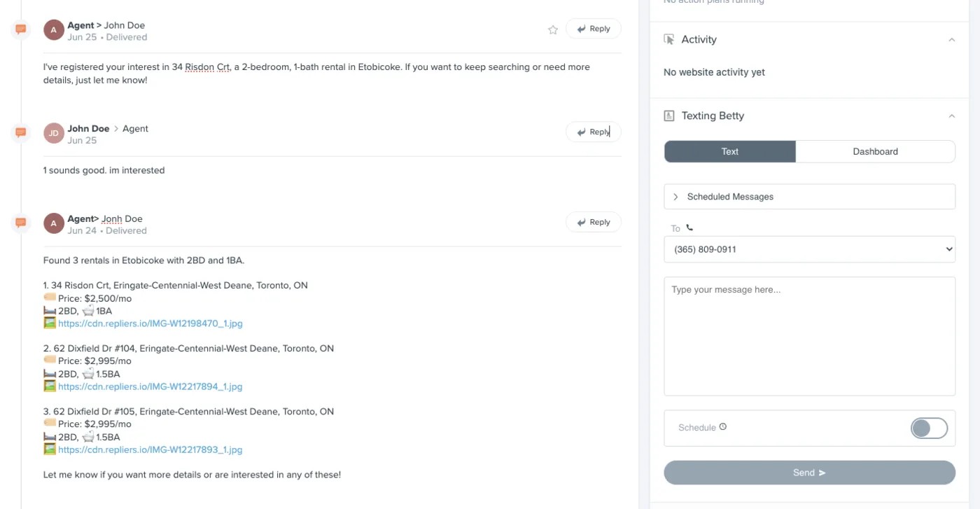Image resolution: width=980 pixels, height=509 pixels.
Task: Click picture icon beside IMG-W12198470 link
Action: point(50,323)
